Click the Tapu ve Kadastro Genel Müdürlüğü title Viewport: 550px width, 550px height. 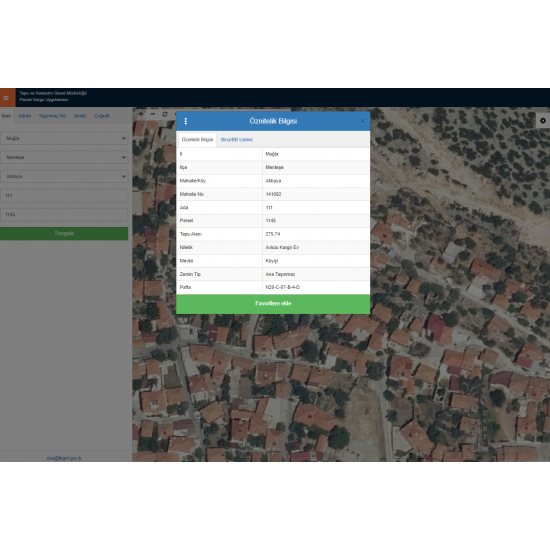53,93
